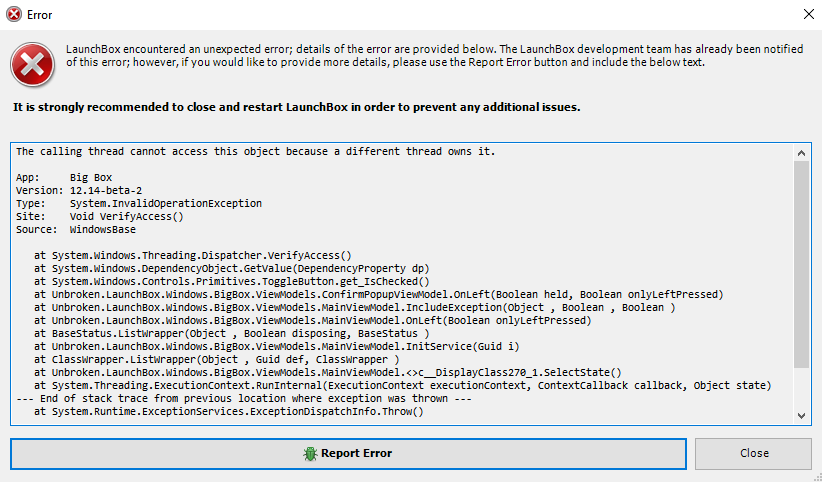Click the ToggleButton.get_IsChecked() stack line

232,282
